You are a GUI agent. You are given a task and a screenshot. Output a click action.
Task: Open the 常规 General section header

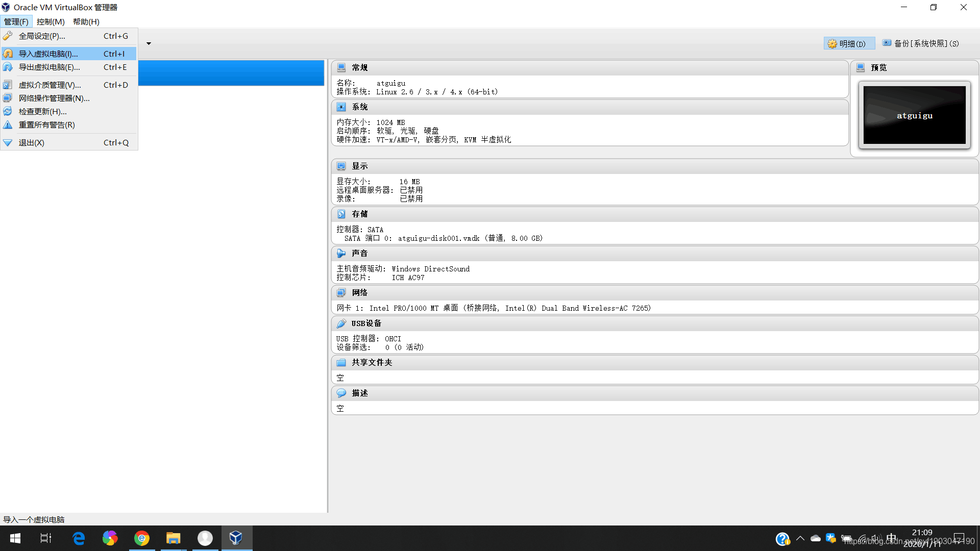click(590, 68)
